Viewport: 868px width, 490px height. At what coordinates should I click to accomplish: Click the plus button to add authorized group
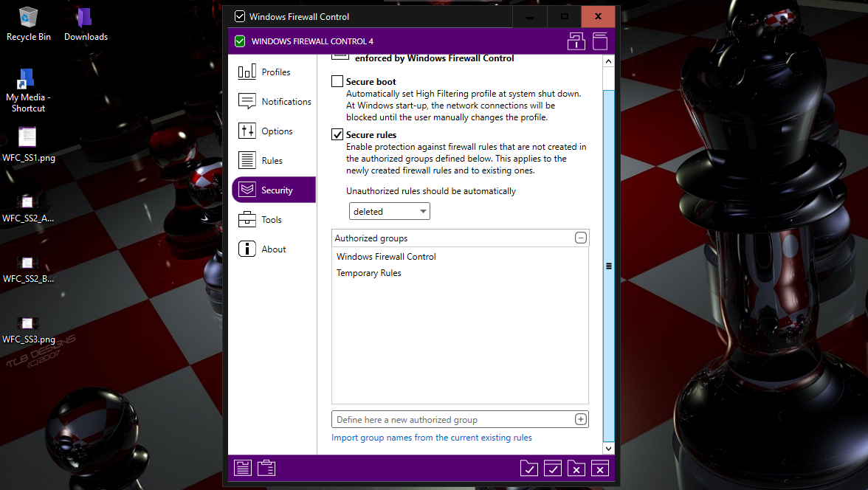point(580,419)
